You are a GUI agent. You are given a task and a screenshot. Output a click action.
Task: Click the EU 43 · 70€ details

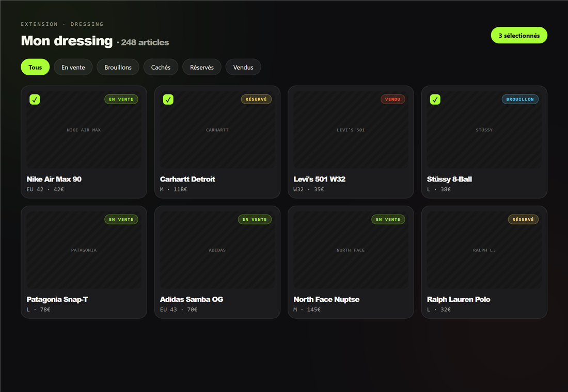(x=179, y=309)
